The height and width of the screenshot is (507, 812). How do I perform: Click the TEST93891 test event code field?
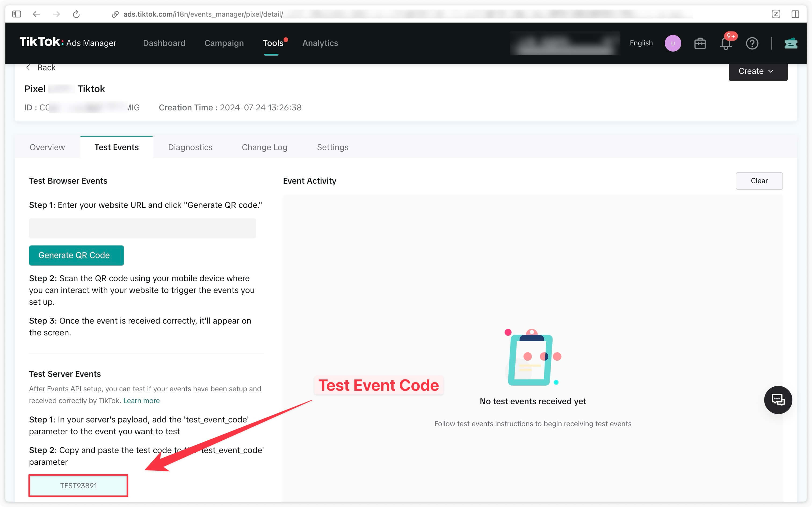79,486
